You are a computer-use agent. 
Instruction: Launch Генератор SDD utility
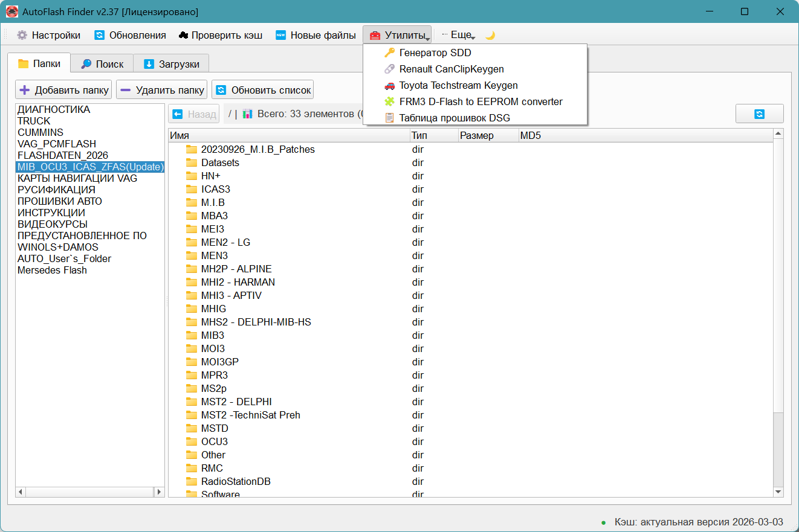pos(474,53)
